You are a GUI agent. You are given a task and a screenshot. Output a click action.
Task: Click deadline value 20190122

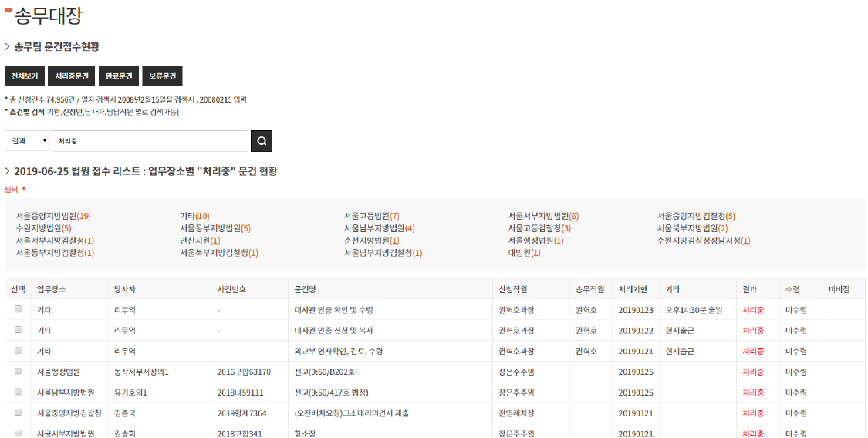636,331
